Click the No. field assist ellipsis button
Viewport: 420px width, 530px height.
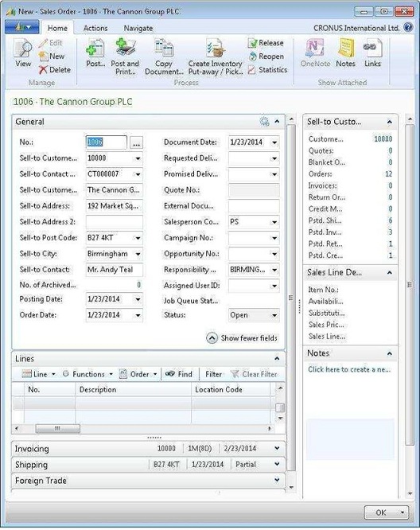(x=137, y=142)
